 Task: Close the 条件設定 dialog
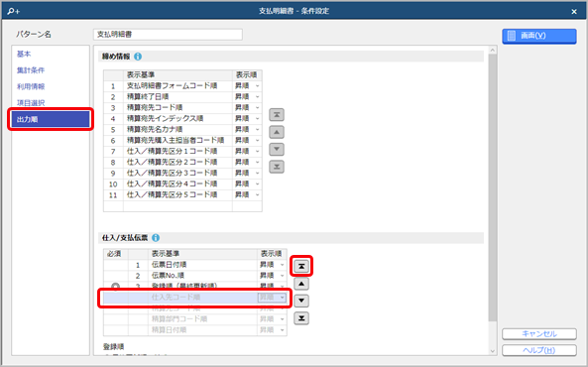coord(574,11)
